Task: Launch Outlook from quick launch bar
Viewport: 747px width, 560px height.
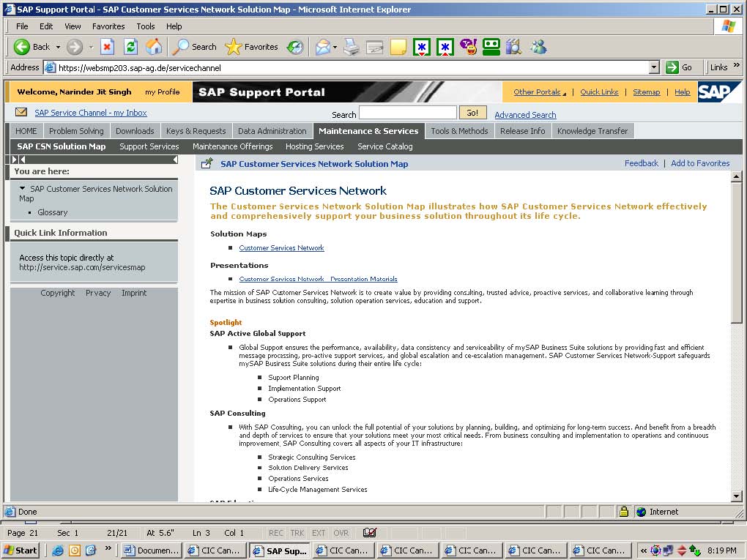Action: [75, 550]
